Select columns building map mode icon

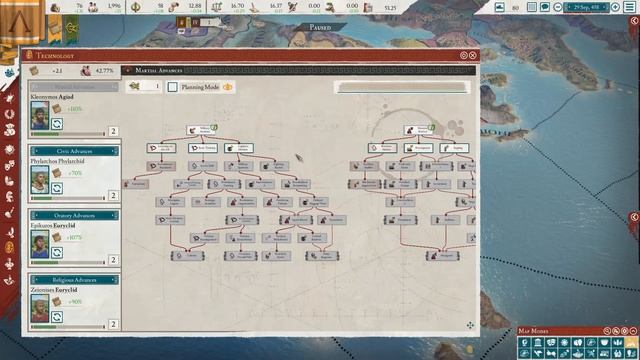538,342
